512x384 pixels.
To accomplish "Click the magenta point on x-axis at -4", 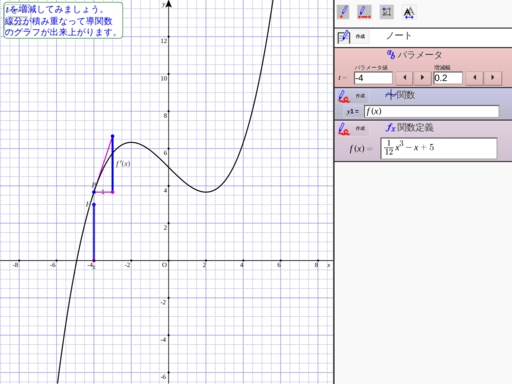I will tap(94, 260).
